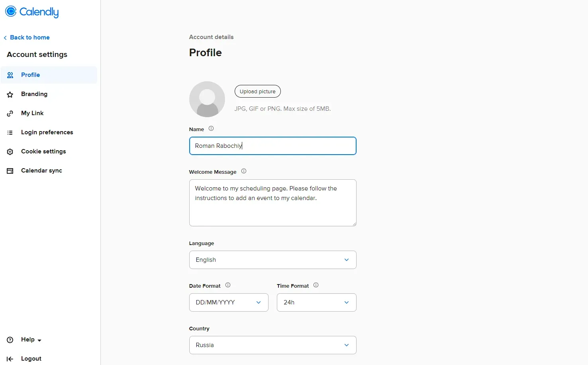Click the Time Format info icon

pyautogui.click(x=316, y=285)
